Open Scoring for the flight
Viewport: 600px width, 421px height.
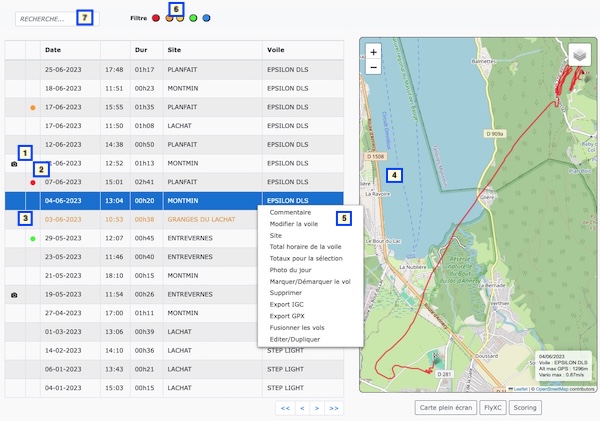coord(525,408)
